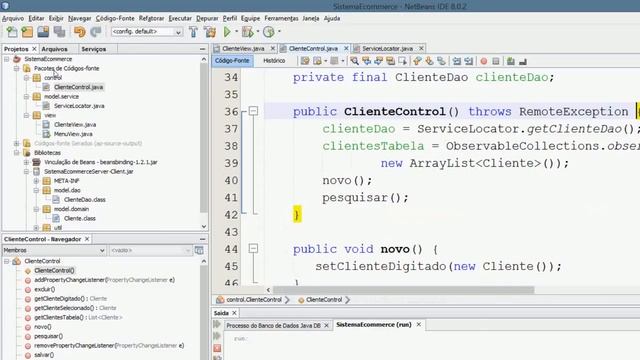The image size is (640, 360).
Task: Click the New File toolbar icon
Action: pyautogui.click(x=12, y=32)
